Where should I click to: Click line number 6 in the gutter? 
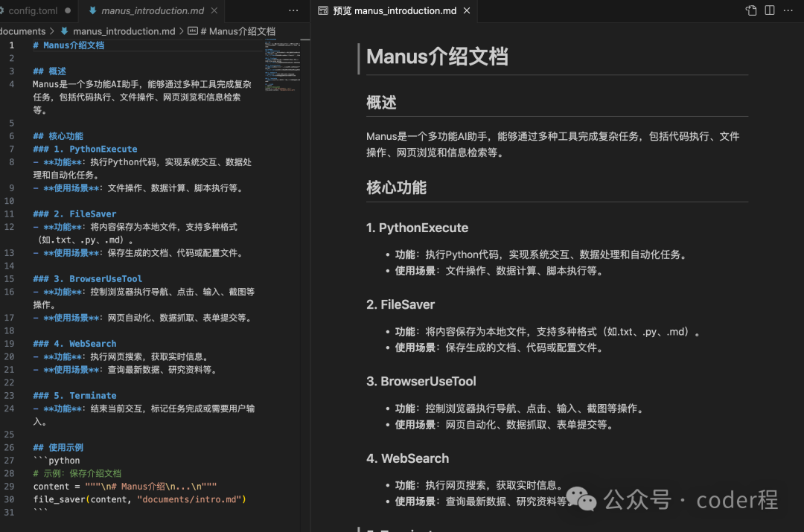click(x=12, y=136)
